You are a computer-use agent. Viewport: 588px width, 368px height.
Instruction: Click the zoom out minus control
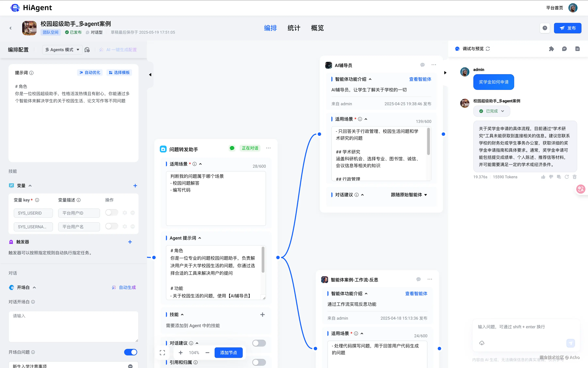pos(207,353)
